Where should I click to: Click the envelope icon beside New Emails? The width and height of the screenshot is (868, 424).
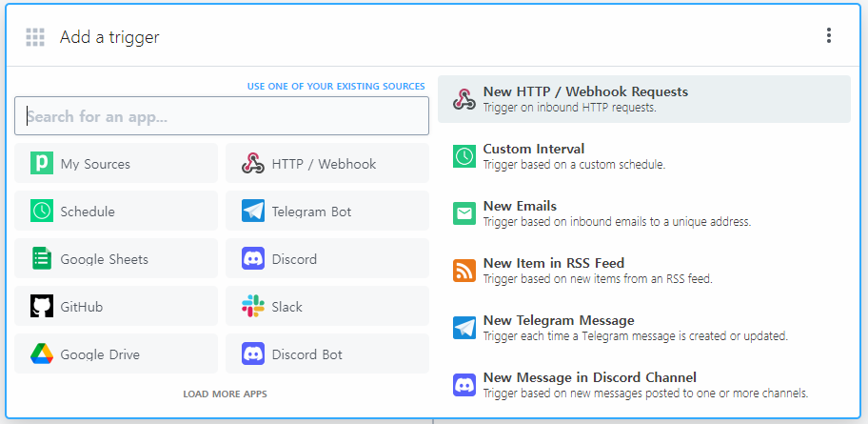pyautogui.click(x=464, y=213)
